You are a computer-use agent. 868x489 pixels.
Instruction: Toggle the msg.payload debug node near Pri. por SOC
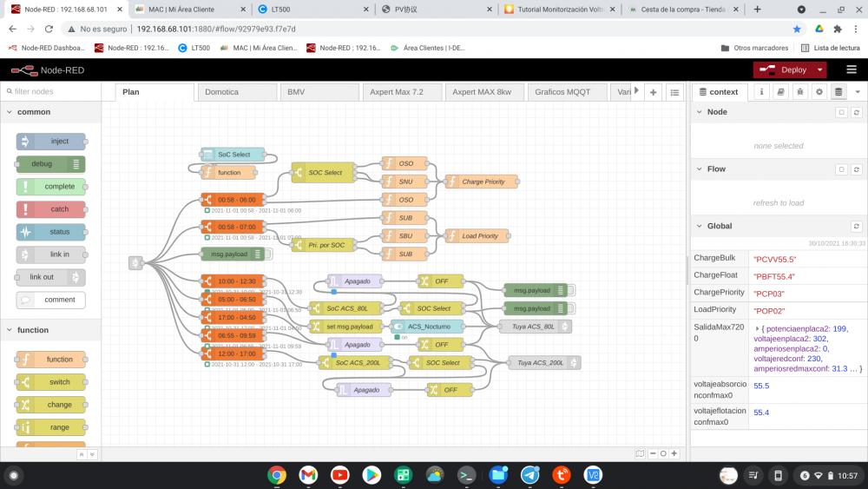tap(269, 254)
